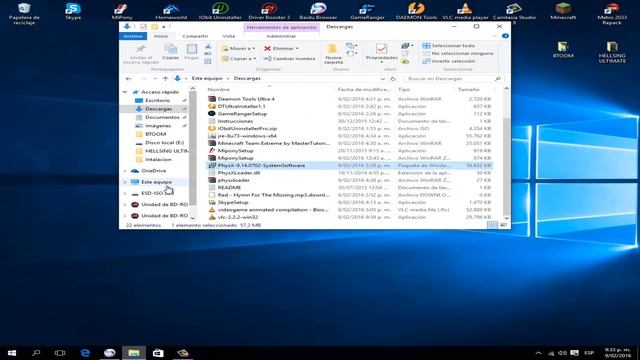Open the Papelera de reciclaje desktop icon
This screenshot has width=640, height=360.
coord(24,13)
